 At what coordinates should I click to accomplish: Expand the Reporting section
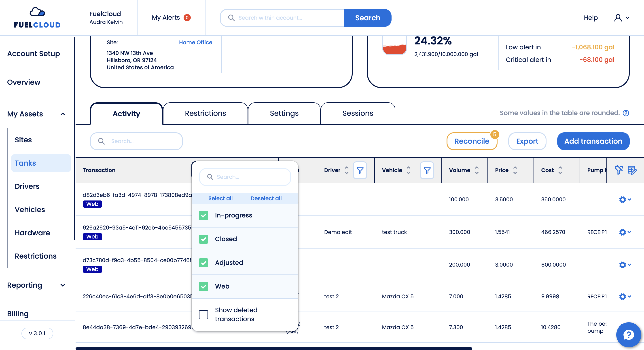(x=63, y=285)
